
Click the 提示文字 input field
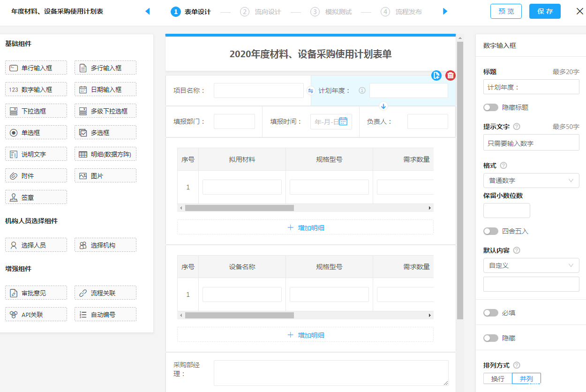point(531,143)
